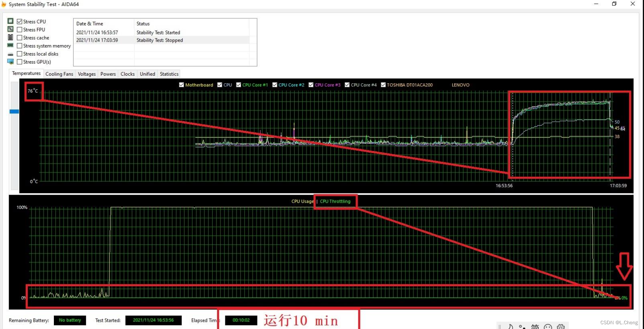The width and height of the screenshot is (644, 329).
Task: Click the IME punctuation toggle icon
Action: 522,327
